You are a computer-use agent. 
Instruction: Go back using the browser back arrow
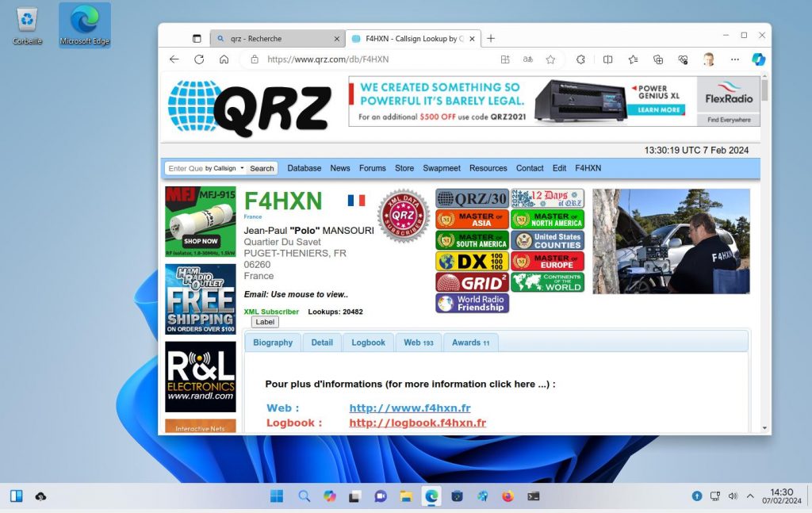(174, 59)
